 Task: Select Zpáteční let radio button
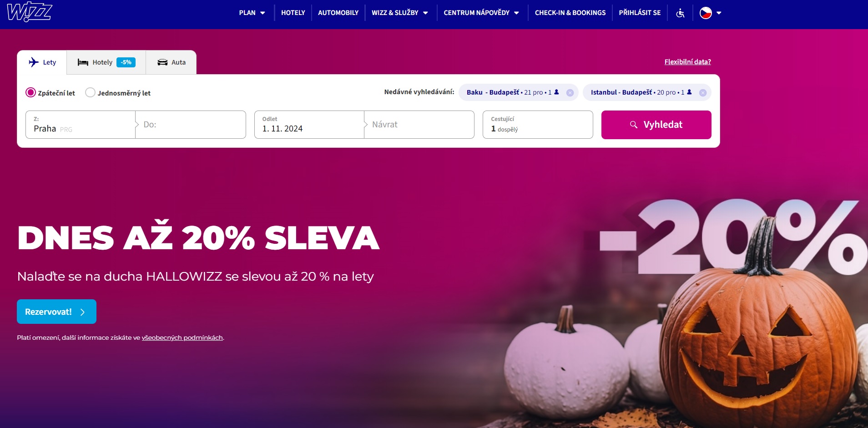tap(30, 93)
